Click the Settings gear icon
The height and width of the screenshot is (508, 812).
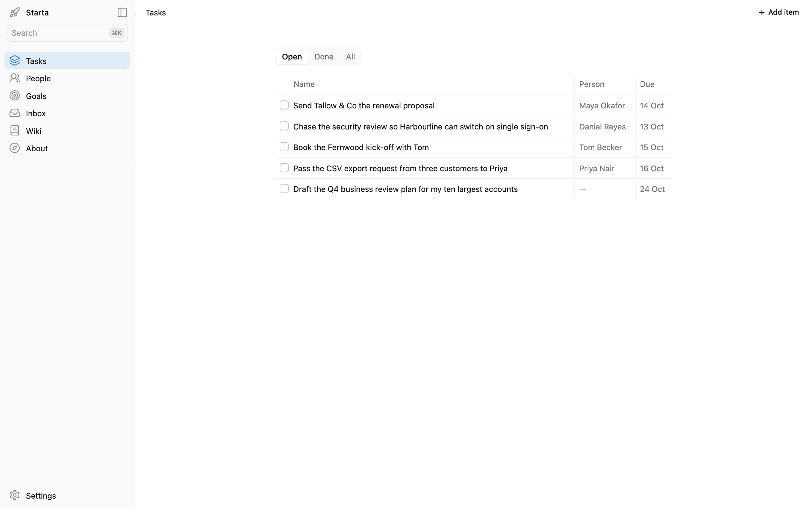(15, 495)
